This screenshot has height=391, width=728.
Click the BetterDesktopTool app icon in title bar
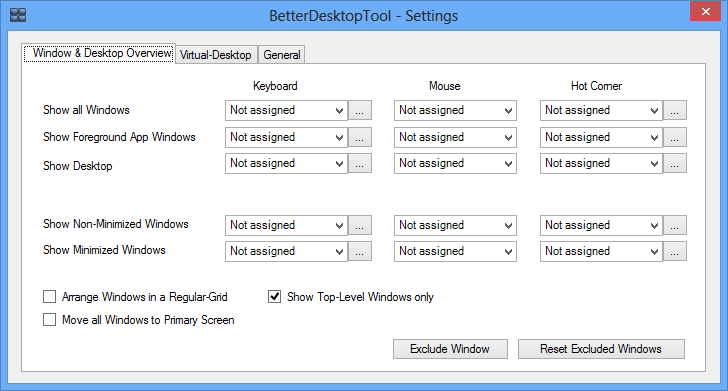[x=18, y=15]
